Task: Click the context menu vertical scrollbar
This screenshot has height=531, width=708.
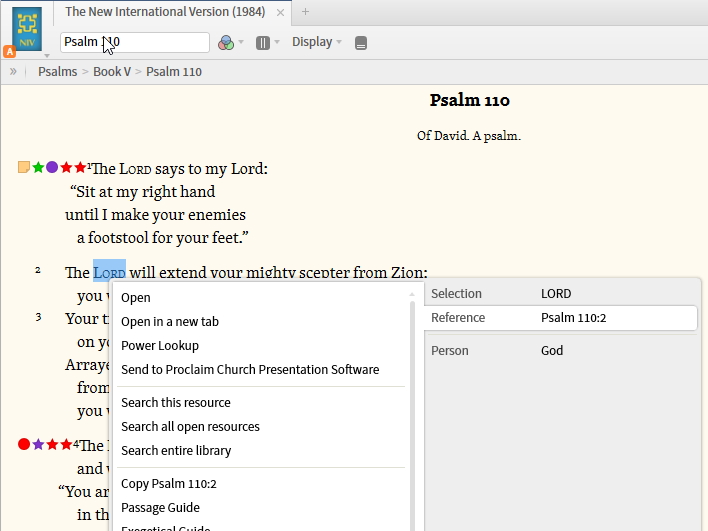Action: (412, 415)
